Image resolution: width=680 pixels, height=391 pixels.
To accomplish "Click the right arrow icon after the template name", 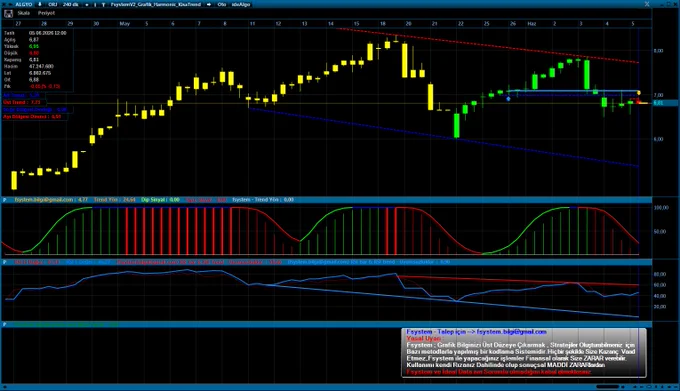I will click(209, 4).
